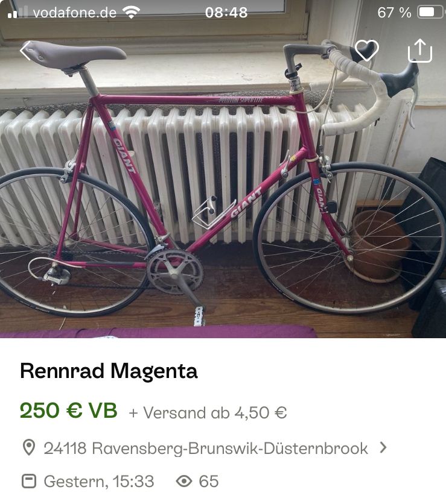Tap the battery icon in status bar
This screenshot has height=504, width=446.
431,13
